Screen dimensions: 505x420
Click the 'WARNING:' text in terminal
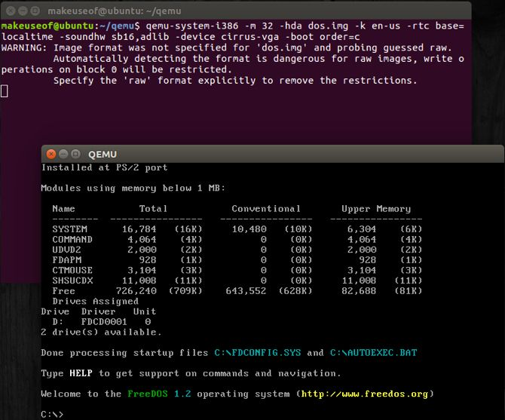pos(24,48)
